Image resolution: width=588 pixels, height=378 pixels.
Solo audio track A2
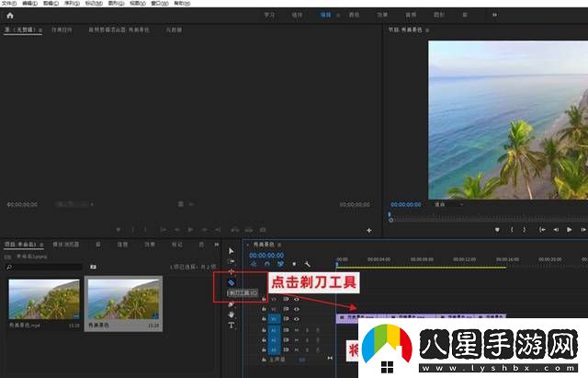point(307,340)
